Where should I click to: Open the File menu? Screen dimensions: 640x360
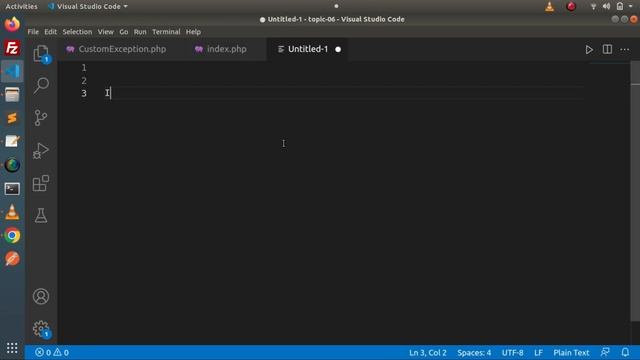[x=33, y=32]
